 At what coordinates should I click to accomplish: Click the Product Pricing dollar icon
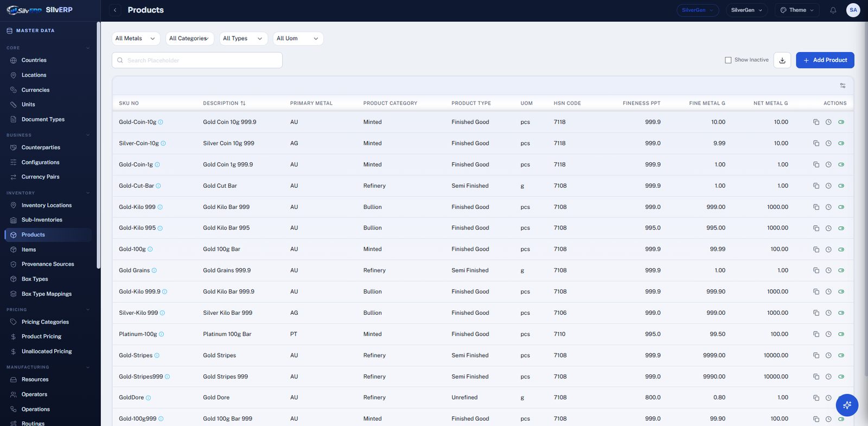[14, 336]
